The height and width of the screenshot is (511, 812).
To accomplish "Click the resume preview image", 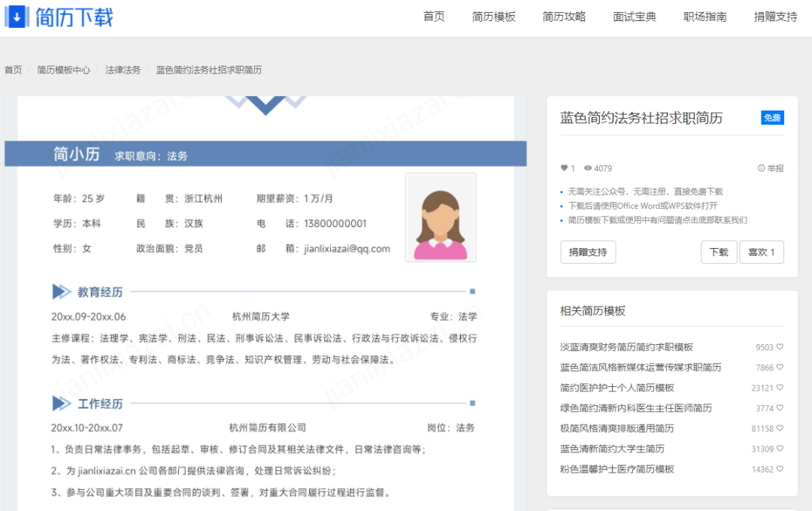I will click(x=263, y=301).
